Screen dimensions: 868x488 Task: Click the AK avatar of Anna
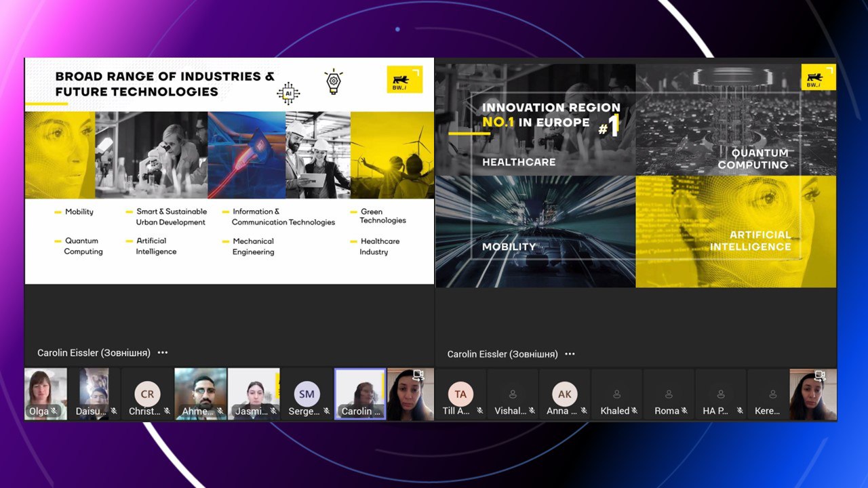coord(565,394)
